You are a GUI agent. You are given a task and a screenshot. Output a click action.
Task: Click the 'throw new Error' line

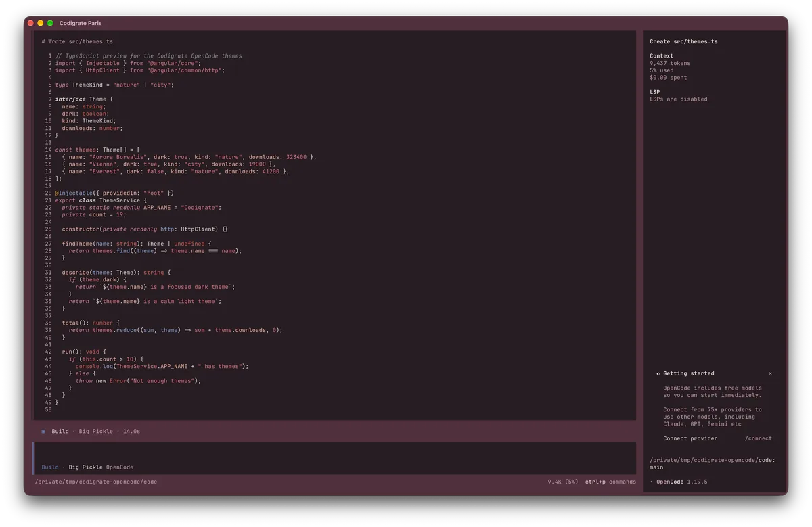(138, 380)
